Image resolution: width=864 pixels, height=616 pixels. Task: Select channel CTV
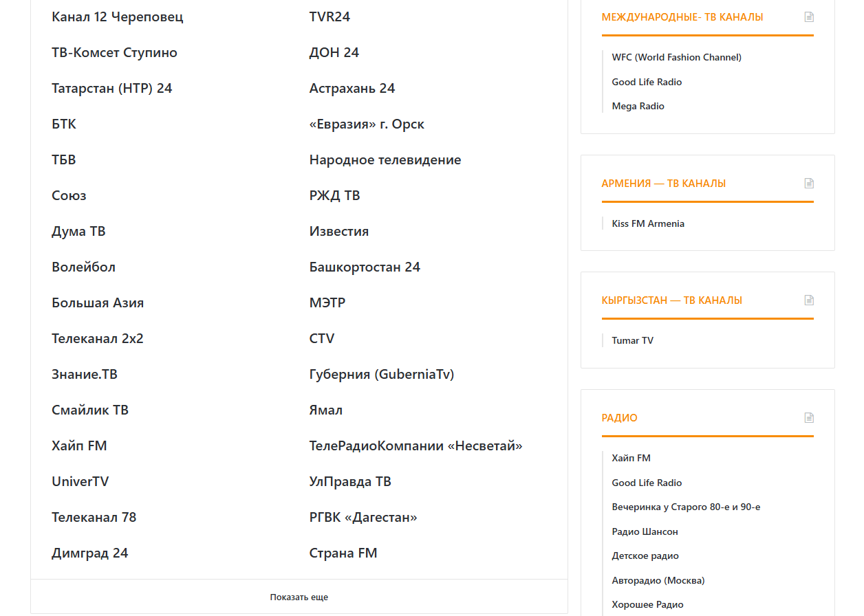(x=322, y=338)
